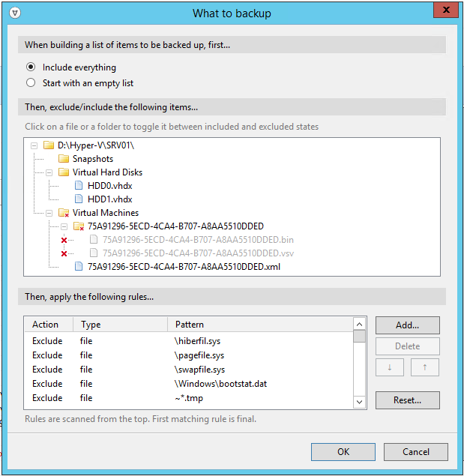Click the Snapshots folder icon

[x=64, y=159]
